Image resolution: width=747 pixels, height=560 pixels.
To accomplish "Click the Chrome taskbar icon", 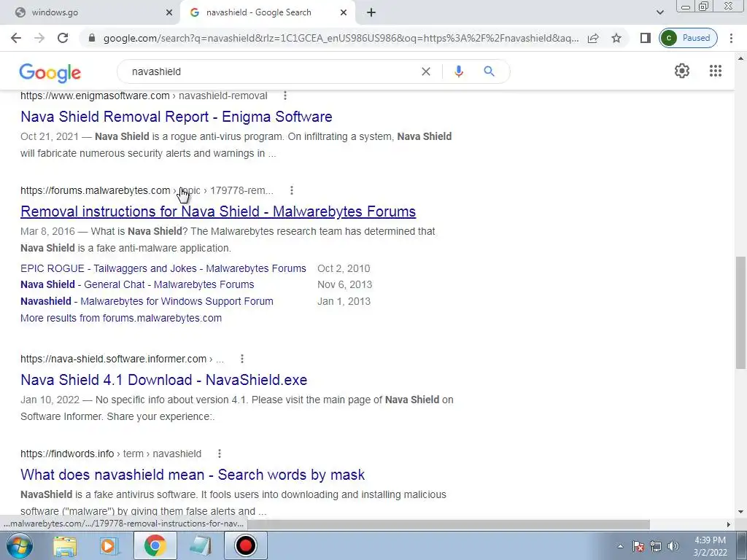I will (155, 545).
